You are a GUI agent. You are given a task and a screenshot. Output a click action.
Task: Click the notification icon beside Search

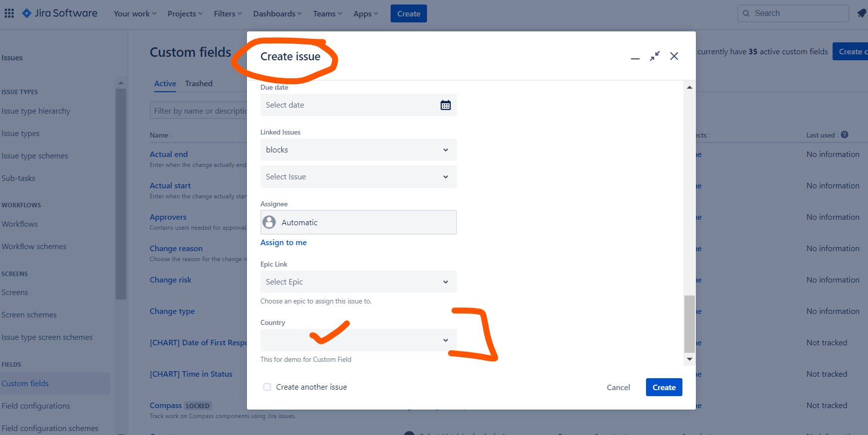[x=862, y=13]
